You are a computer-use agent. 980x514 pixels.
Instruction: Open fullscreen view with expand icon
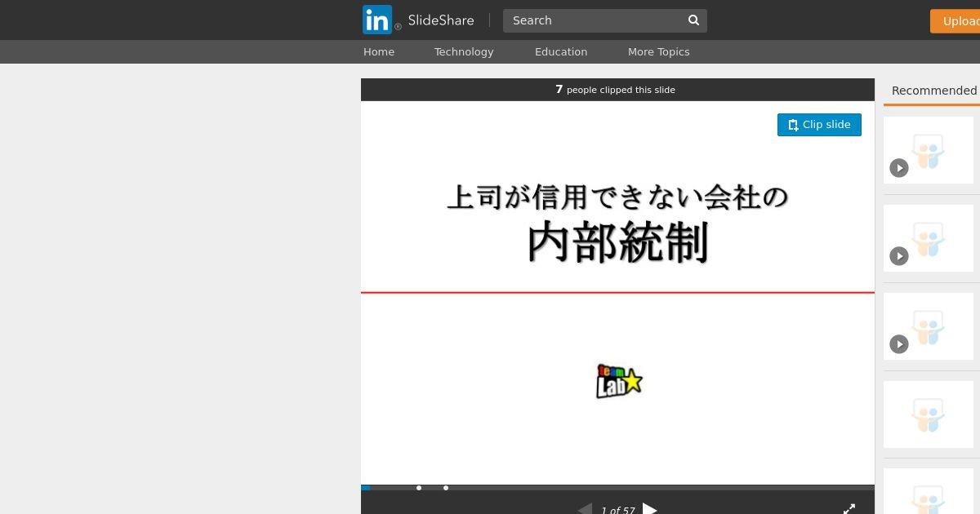pos(849,509)
